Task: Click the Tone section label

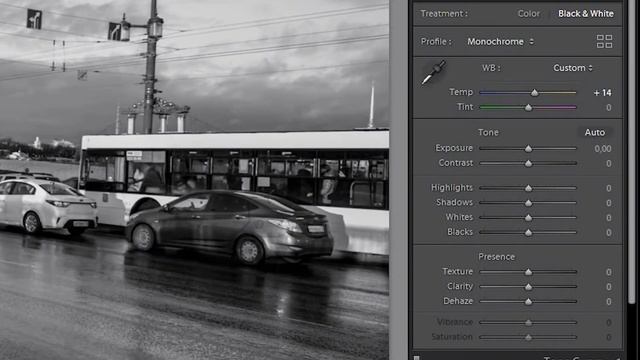Action: pyautogui.click(x=488, y=132)
